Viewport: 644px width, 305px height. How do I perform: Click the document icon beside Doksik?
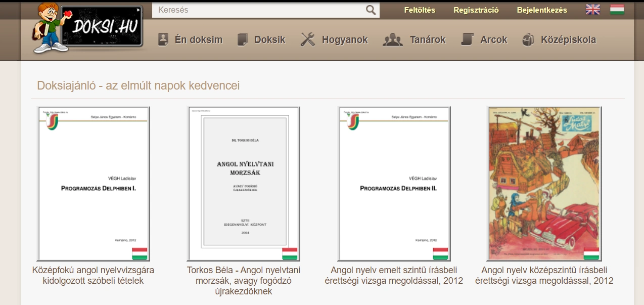tap(243, 39)
